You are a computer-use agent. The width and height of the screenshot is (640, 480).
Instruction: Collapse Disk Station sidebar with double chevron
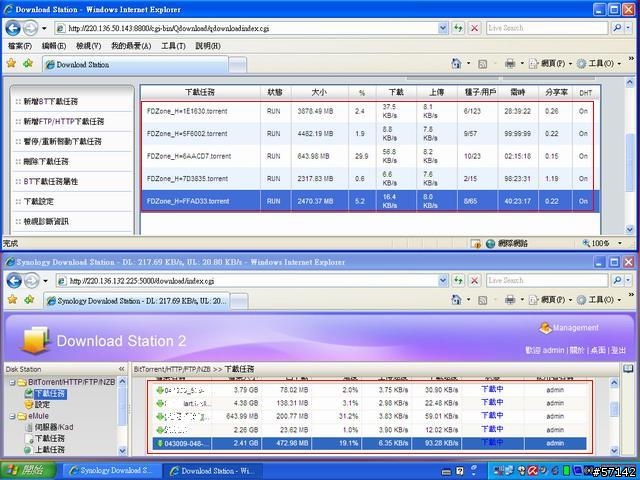(x=121, y=369)
